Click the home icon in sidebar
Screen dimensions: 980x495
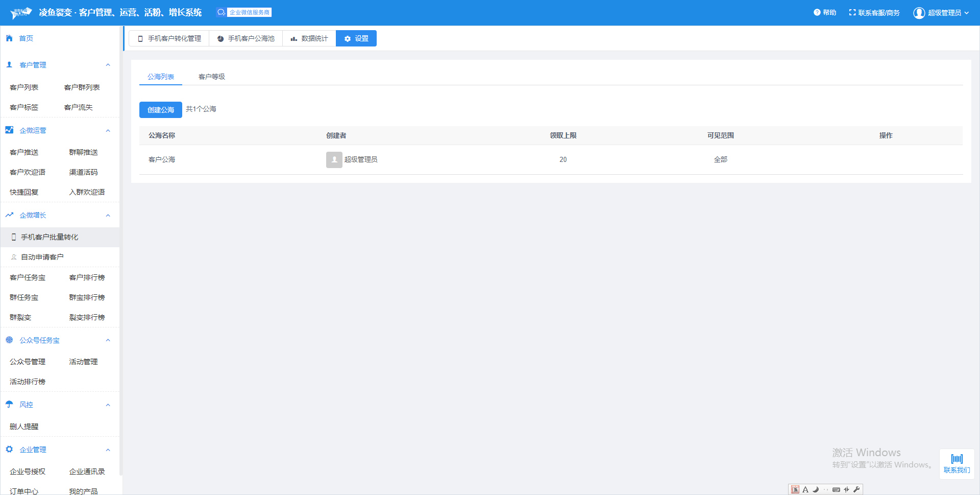pos(9,38)
